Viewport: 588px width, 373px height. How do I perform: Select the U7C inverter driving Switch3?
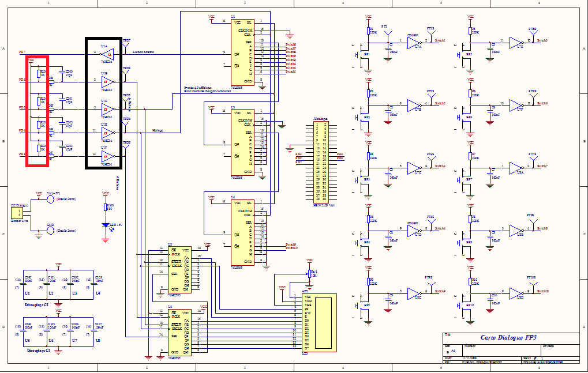click(414, 168)
